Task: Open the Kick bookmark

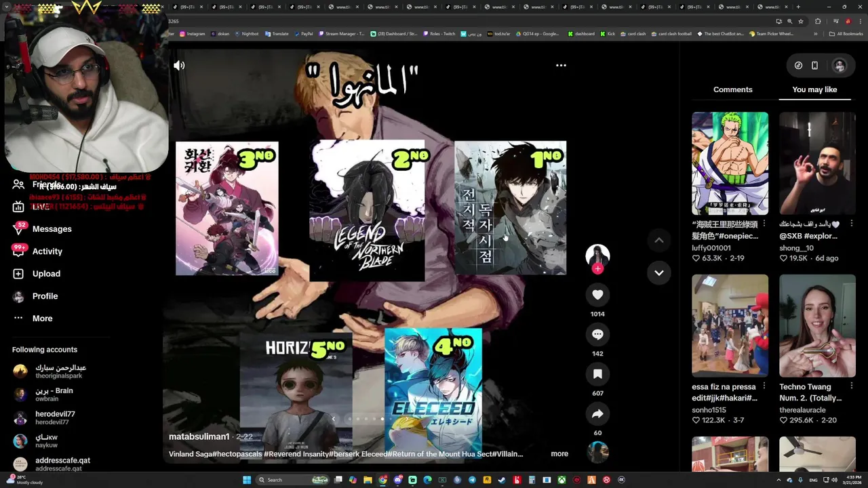Action: point(607,34)
